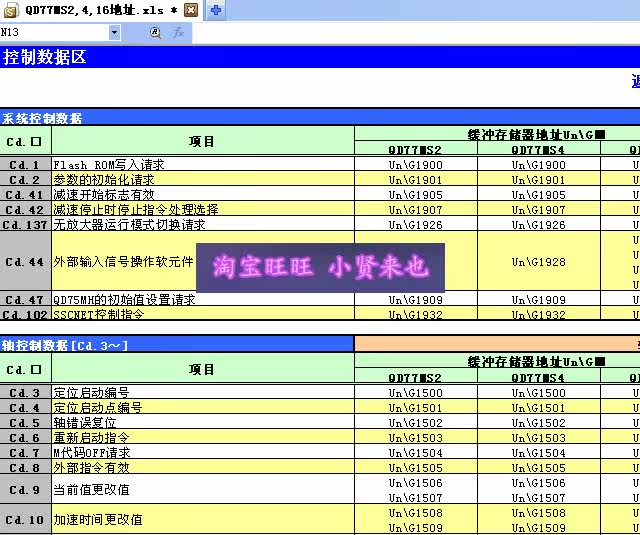Close the QD77MS2,4,16地址.xls tab

[191, 10]
